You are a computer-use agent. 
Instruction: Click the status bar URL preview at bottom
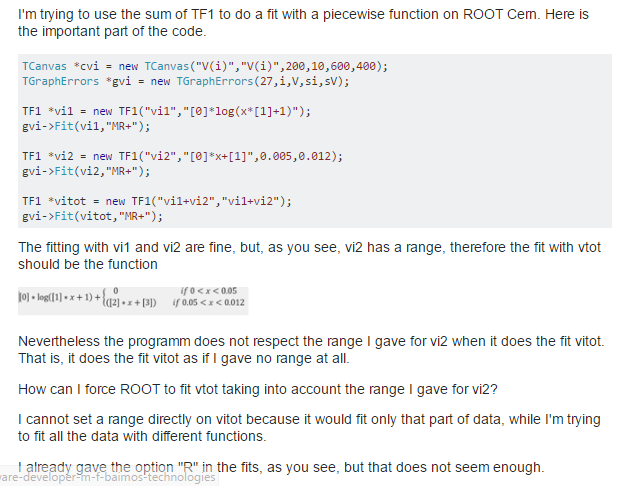(x=109, y=478)
